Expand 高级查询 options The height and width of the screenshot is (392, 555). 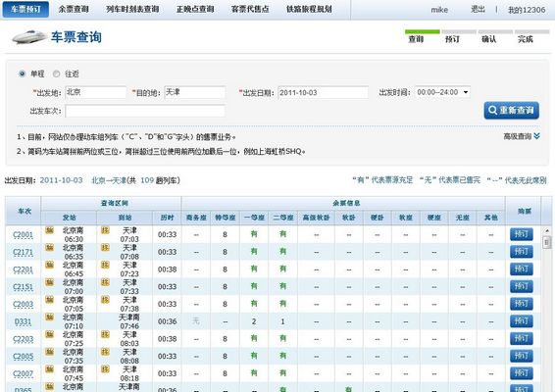point(522,136)
